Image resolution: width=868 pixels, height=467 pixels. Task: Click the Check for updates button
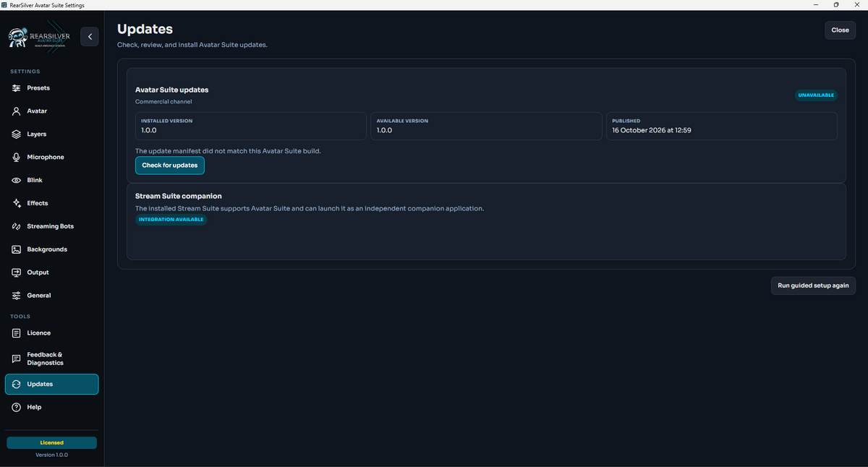point(170,166)
